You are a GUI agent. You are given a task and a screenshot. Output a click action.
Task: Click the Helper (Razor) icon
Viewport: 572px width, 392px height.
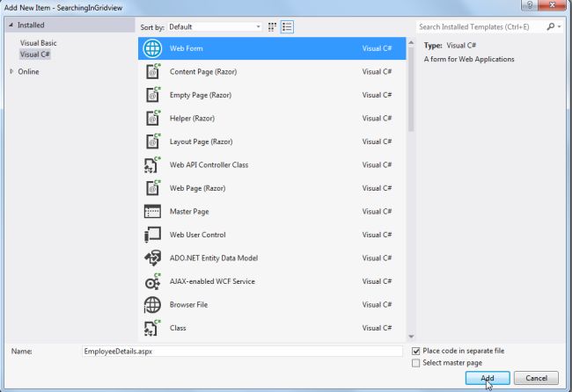(152, 118)
